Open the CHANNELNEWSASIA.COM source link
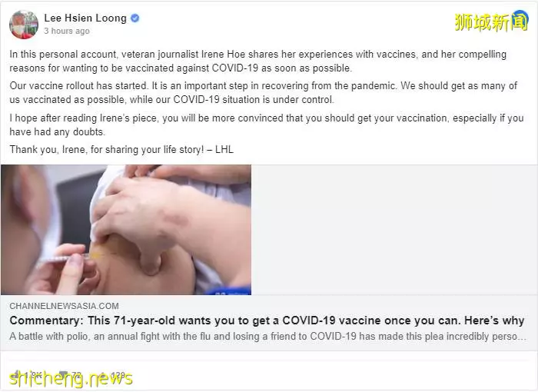The height and width of the screenshot is (392, 538). (64, 306)
